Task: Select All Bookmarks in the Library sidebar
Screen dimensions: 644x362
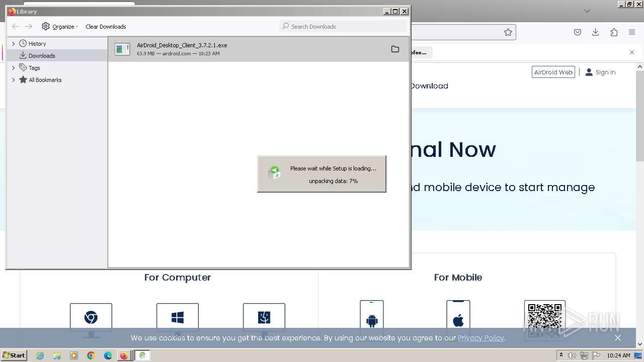Action: pyautogui.click(x=45, y=80)
